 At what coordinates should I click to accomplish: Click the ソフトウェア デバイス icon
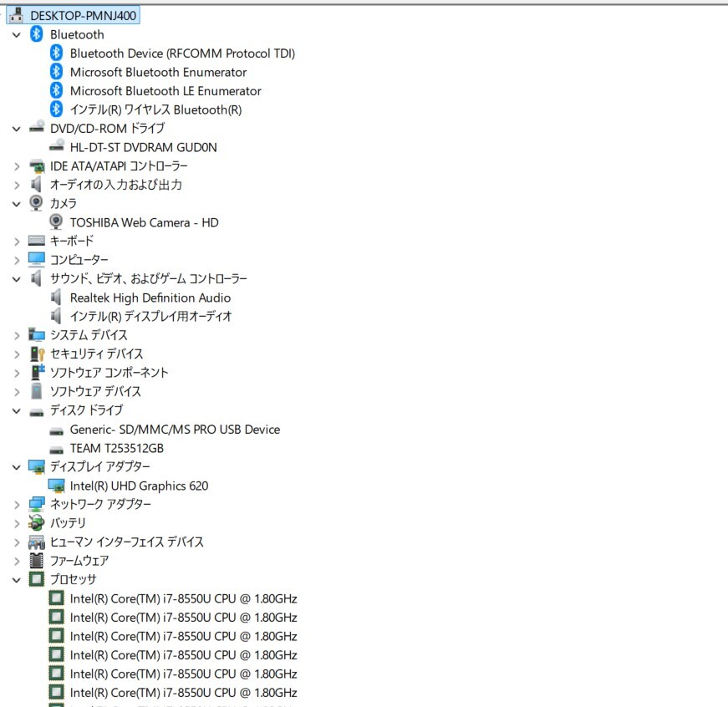pos(37,391)
